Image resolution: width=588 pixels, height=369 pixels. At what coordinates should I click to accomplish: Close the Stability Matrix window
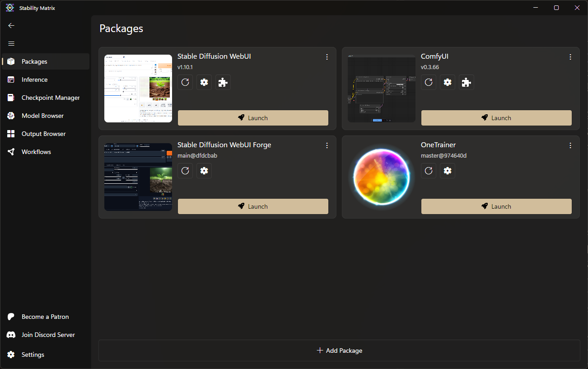click(x=577, y=8)
